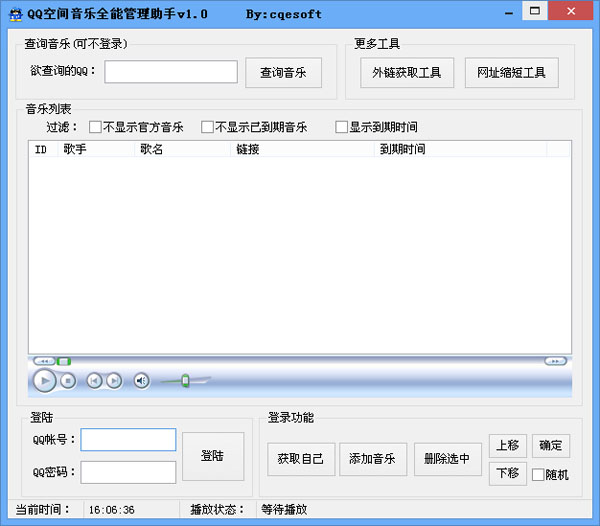This screenshot has width=600, height=526.
Task: Click the 等待播放 status text
Action: [284, 510]
